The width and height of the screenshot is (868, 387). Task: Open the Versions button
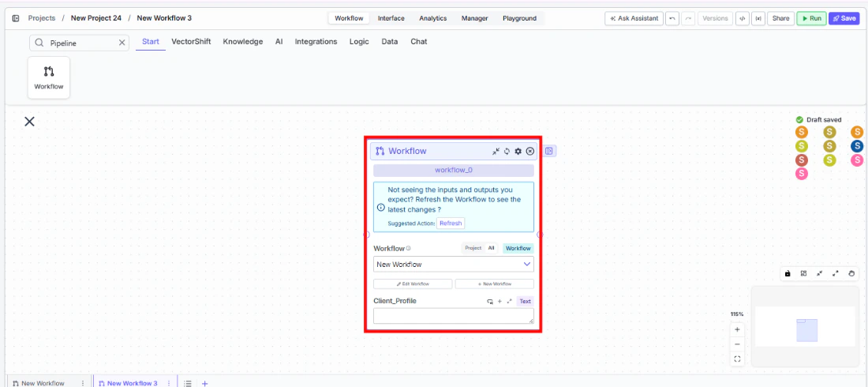715,18
